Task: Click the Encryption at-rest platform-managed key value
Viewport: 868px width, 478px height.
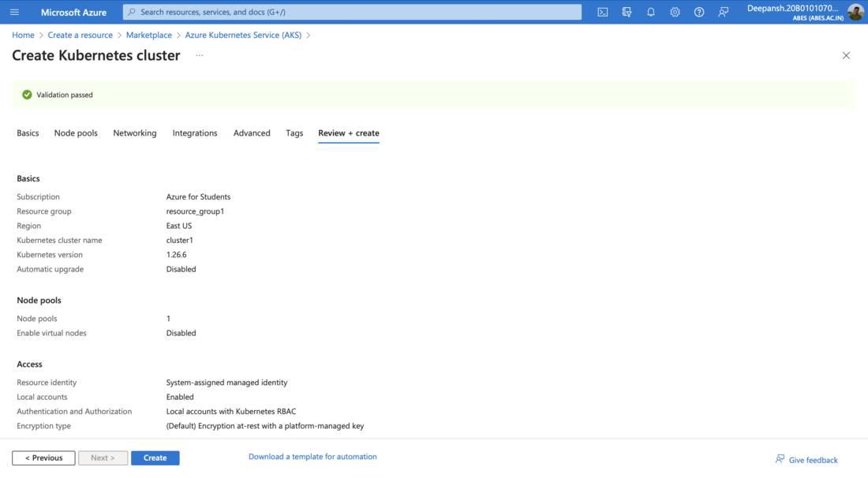Action: coord(265,425)
